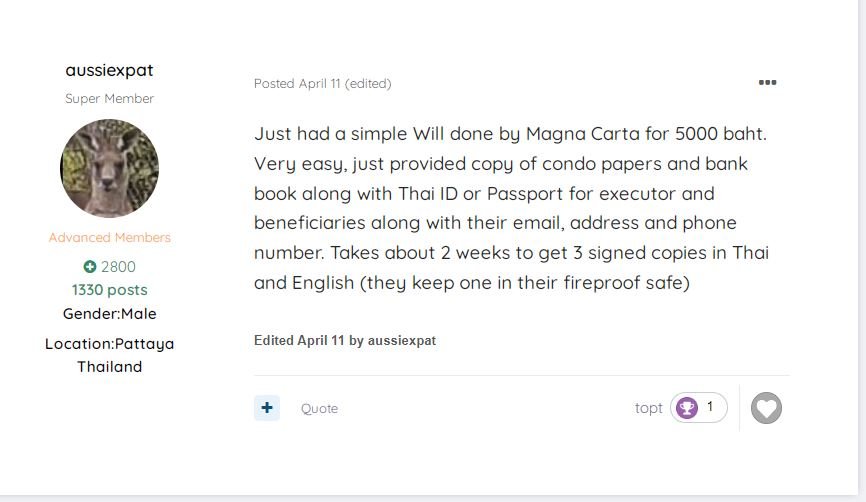Click the Location Pattaya Thailand text
866x502 pixels.
click(x=109, y=355)
